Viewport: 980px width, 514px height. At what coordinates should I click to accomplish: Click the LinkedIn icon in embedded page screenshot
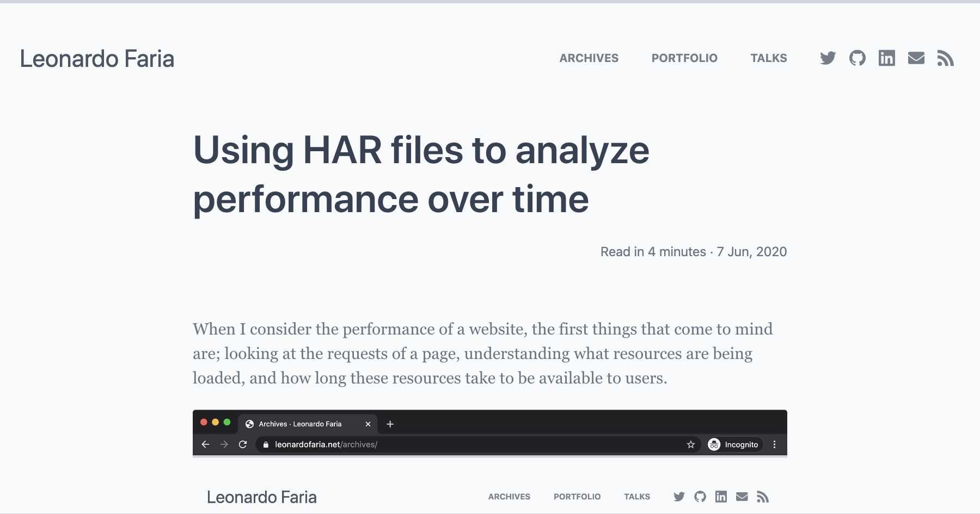point(721,497)
